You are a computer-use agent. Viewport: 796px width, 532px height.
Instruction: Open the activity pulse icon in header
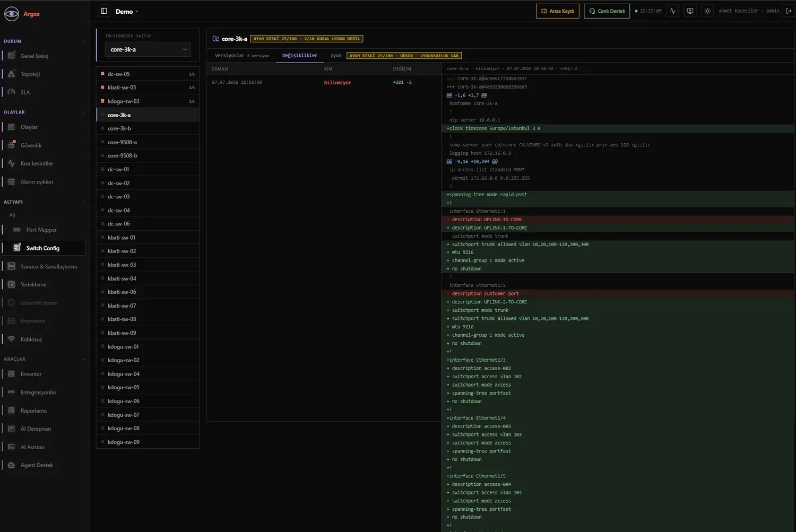click(x=673, y=11)
